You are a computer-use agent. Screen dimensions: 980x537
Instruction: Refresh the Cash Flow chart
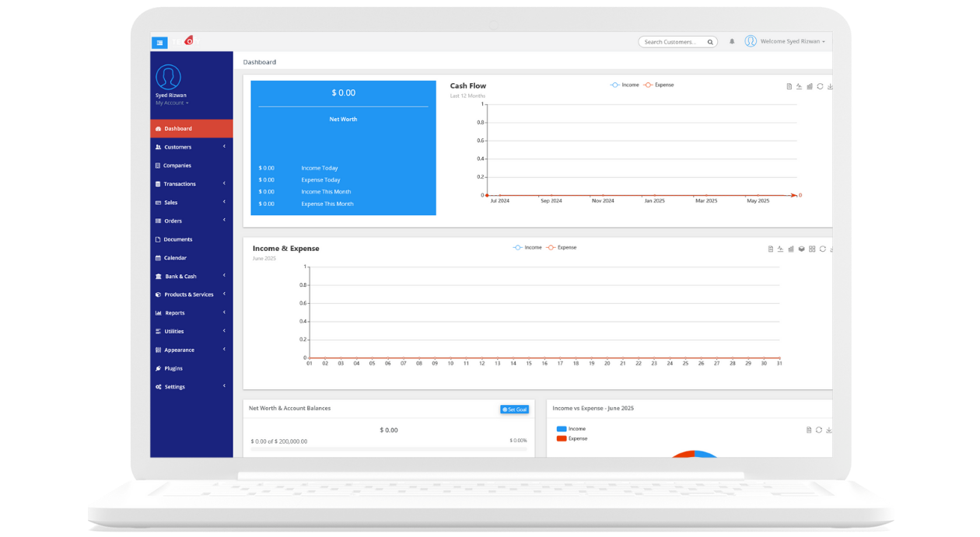coord(820,86)
